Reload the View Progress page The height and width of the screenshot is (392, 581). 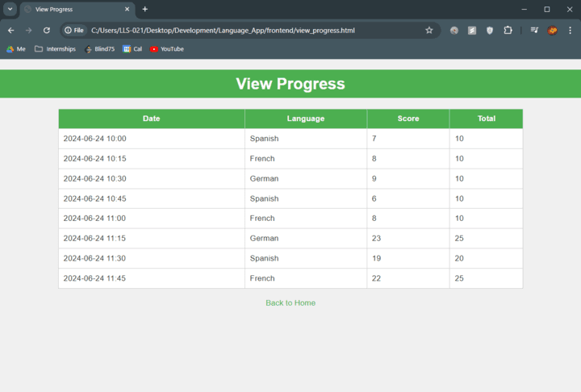point(46,31)
